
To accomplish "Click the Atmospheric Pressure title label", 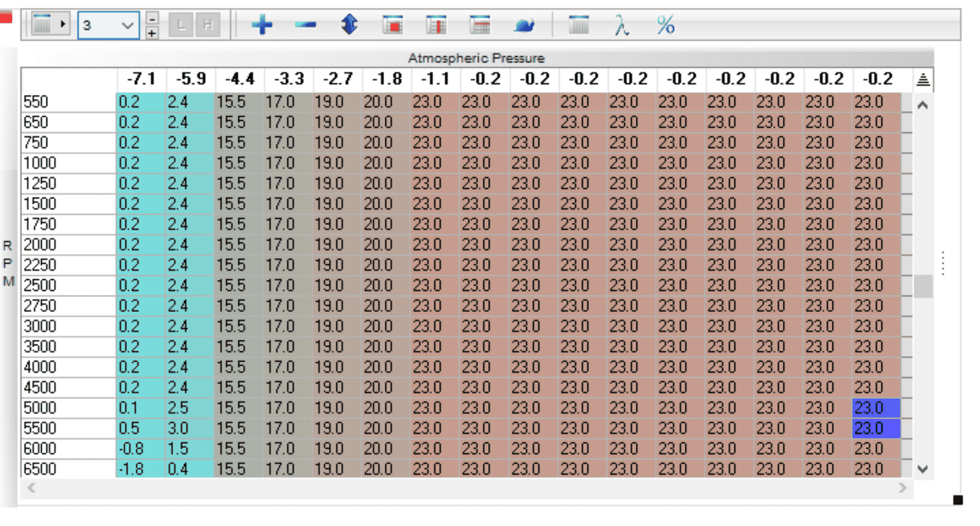I will pyautogui.click(x=476, y=58).
